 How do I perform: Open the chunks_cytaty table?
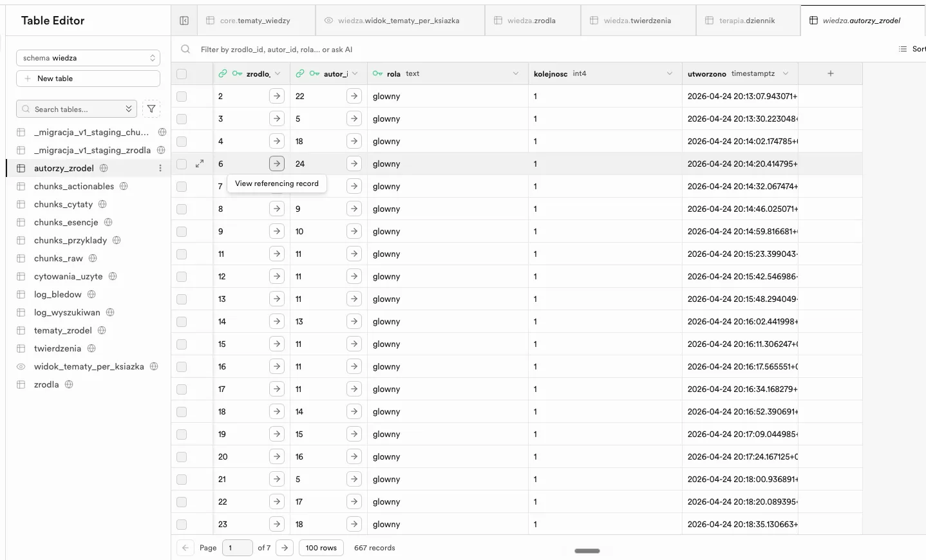pyautogui.click(x=63, y=204)
